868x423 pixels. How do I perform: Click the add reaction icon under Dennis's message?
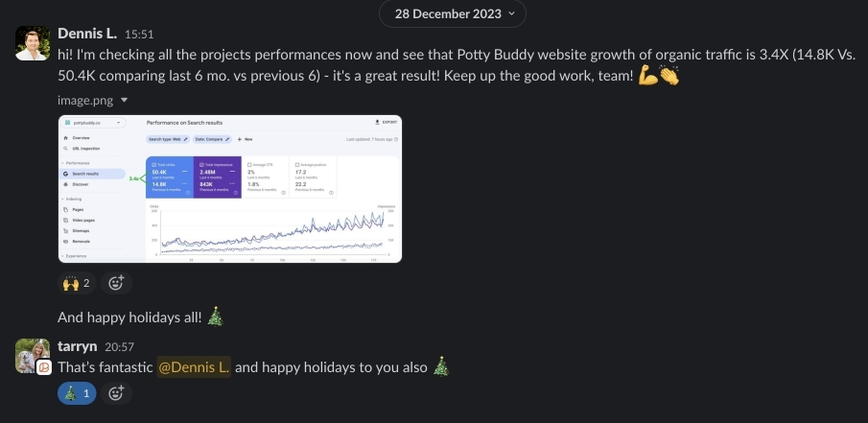[116, 283]
